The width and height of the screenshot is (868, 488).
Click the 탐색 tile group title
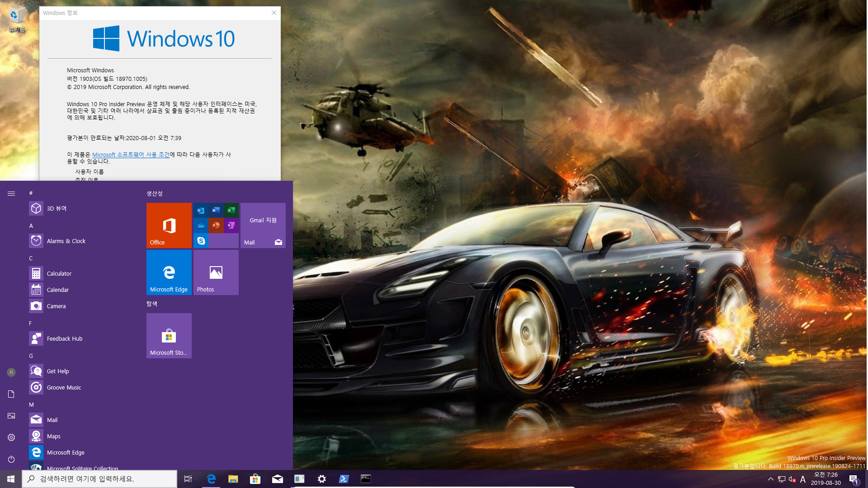coord(152,304)
